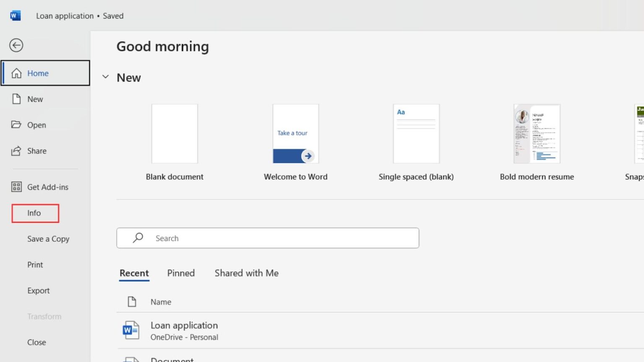Click the New document icon in the sidebar
Image resolution: width=644 pixels, height=362 pixels.
(x=16, y=99)
